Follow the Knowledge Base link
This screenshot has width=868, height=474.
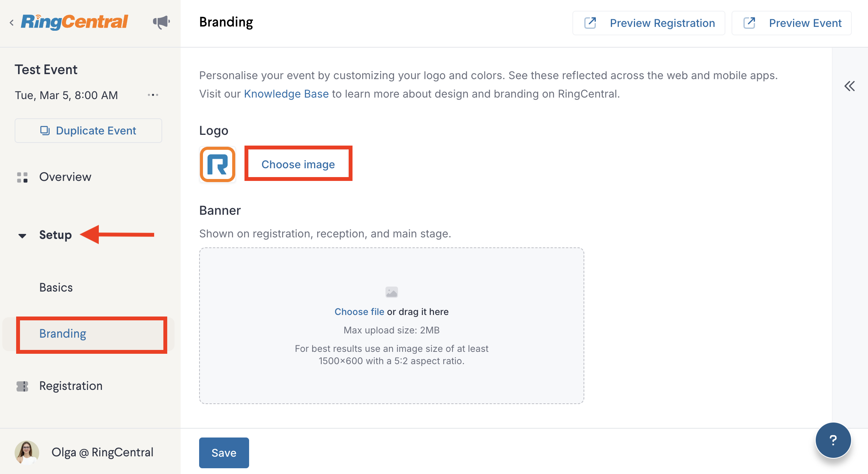point(286,94)
